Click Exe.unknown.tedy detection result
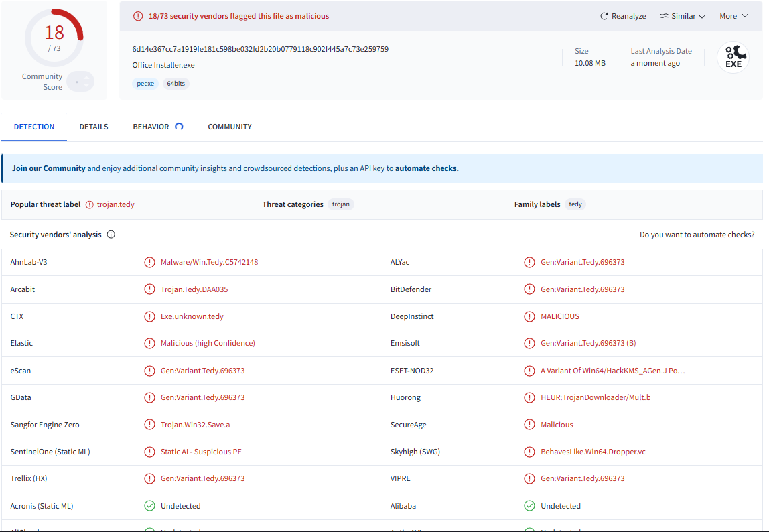 point(192,316)
